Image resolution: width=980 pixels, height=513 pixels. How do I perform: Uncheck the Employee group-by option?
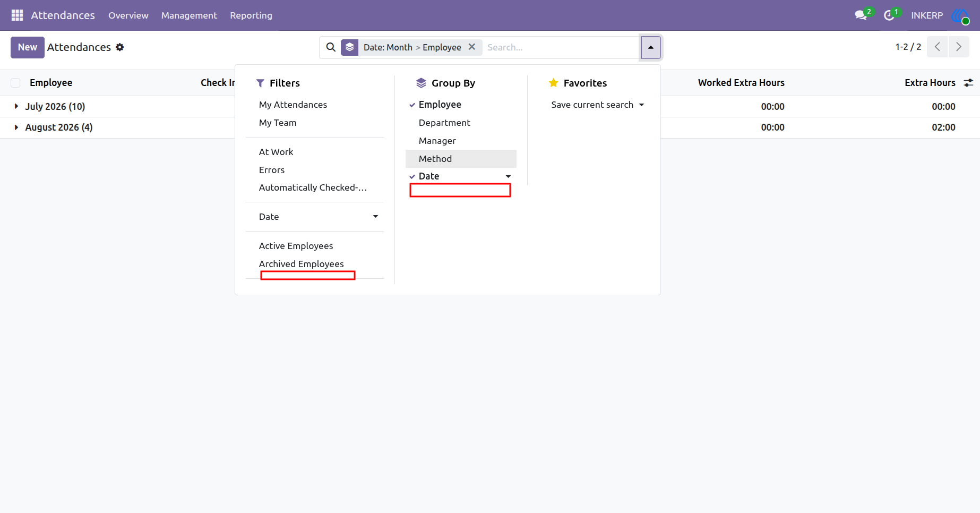click(461, 105)
